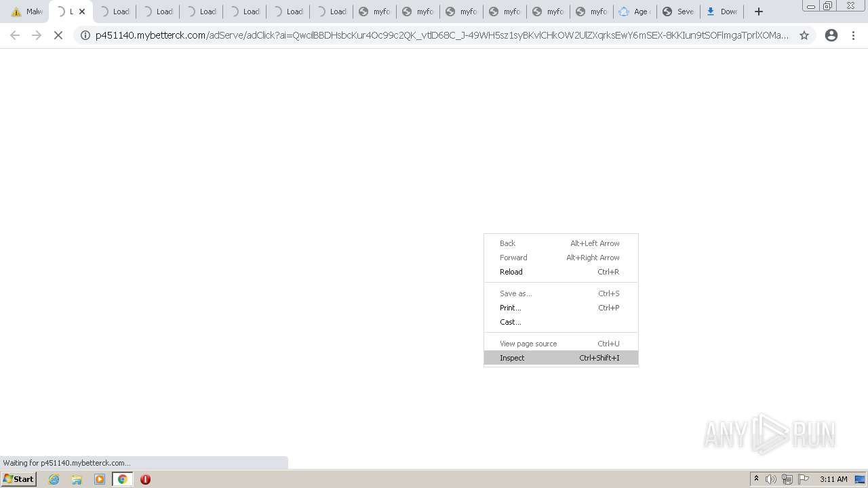Open the red Opera icon in taskbar
Viewport: 868px width, 488px height.
145,479
